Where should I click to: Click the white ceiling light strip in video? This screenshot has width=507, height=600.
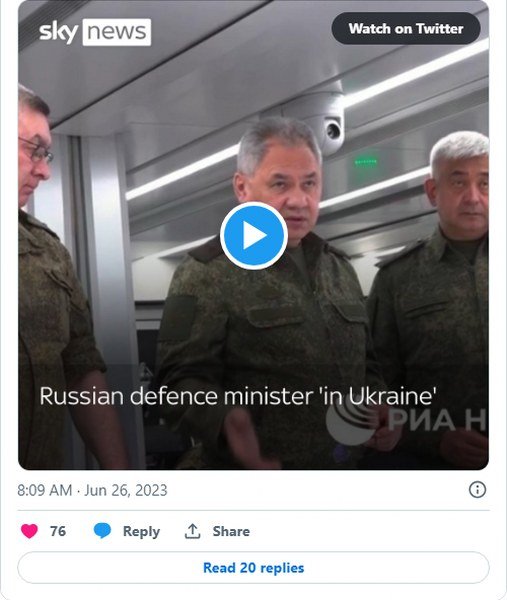(x=417, y=72)
